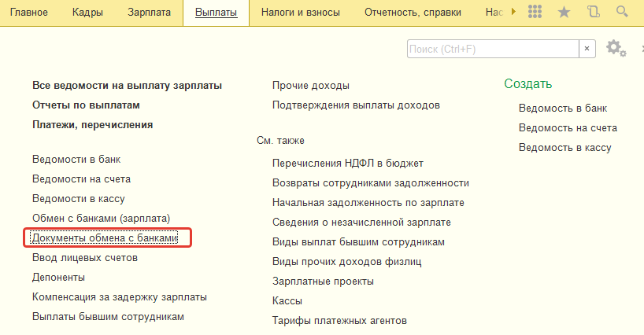Click the search magnifier icon in top bar
Image resolution: width=644 pixels, height=335 pixels.
(x=622, y=12)
